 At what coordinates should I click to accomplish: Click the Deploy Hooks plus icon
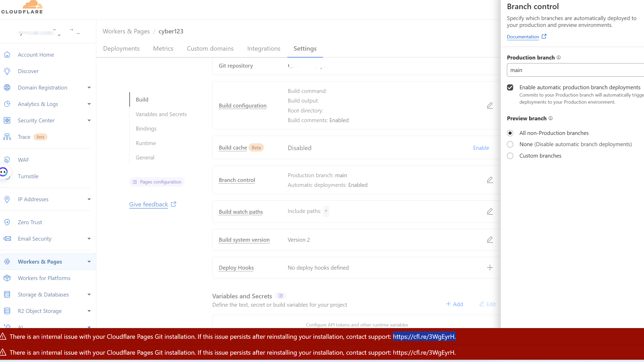click(490, 268)
